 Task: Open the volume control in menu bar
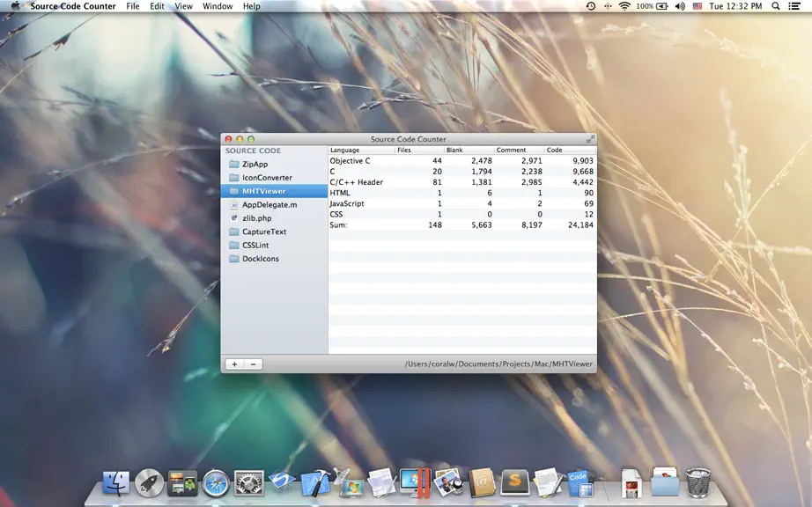[680, 6]
